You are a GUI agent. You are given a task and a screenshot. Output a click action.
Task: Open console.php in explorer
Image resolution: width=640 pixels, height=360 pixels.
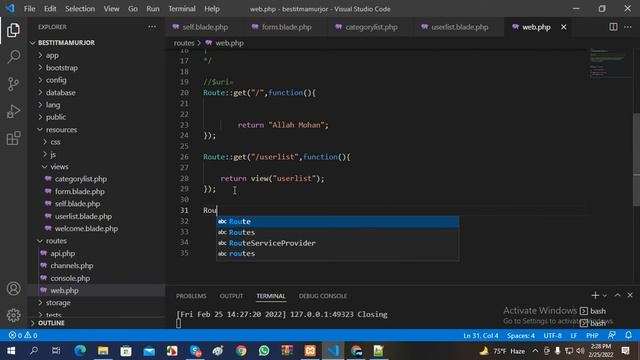pyautogui.click(x=70, y=278)
